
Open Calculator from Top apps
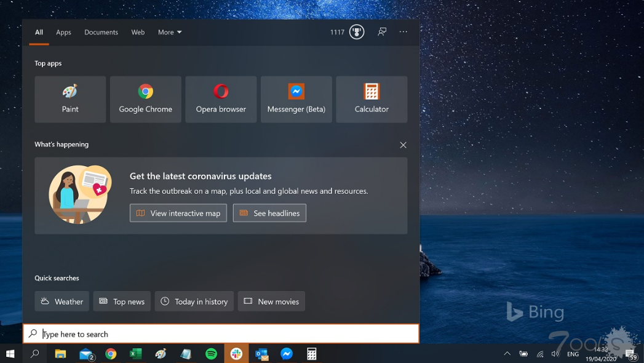pyautogui.click(x=372, y=99)
